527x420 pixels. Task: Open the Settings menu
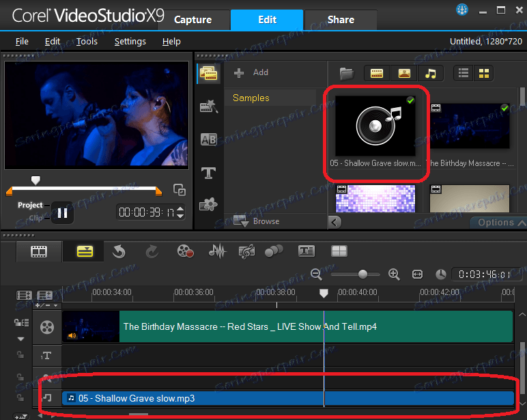tap(130, 42)
